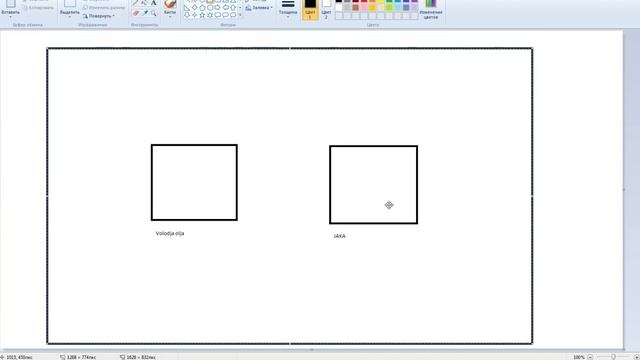The width and height of the screenshot is (640, 360).
Task: Click the cursor coordinates in status bar
Action: tap(19, 357)
